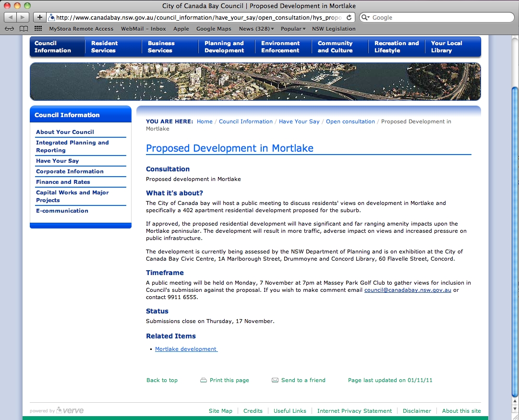Open the Google search magnifier dropdown
The height and width of the screenshot is (420, 519).
(x=366, y=17)
